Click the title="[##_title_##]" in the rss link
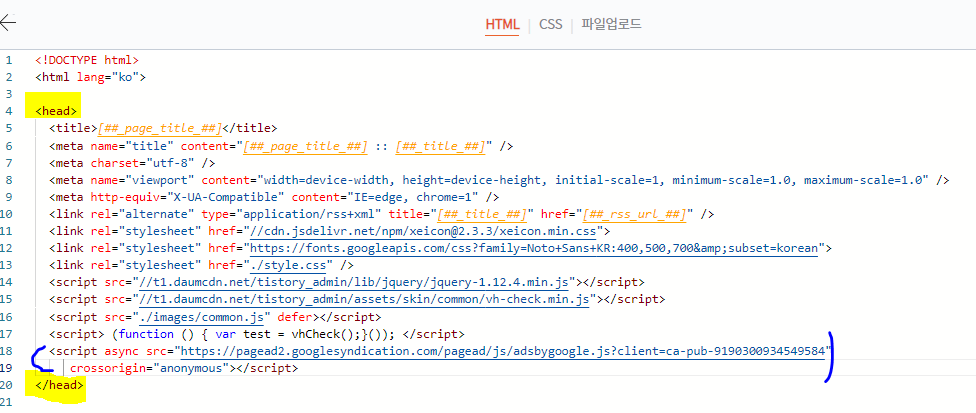The image size is (976, 413). 461,215
